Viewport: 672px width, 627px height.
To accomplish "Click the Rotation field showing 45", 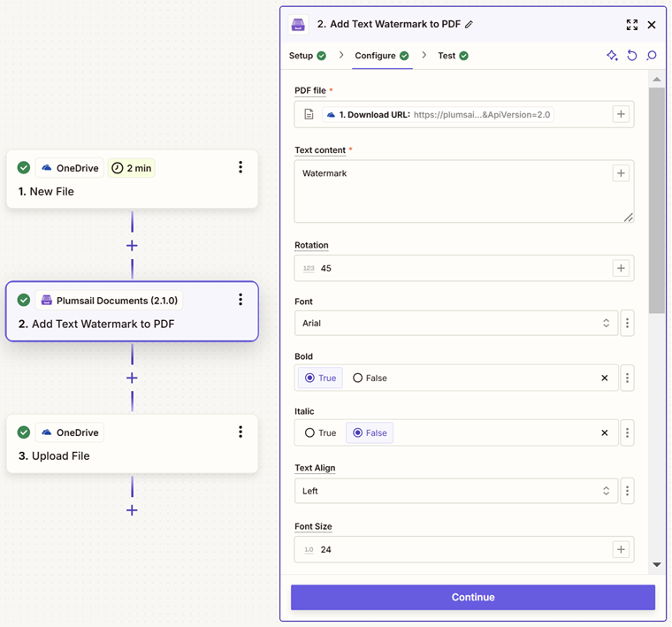I will click(463, 268).
